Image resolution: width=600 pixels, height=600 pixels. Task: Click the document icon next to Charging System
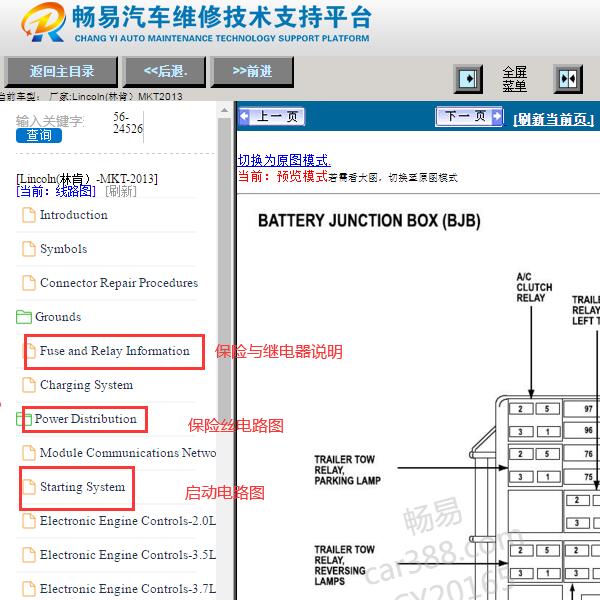tap(29, 385)
